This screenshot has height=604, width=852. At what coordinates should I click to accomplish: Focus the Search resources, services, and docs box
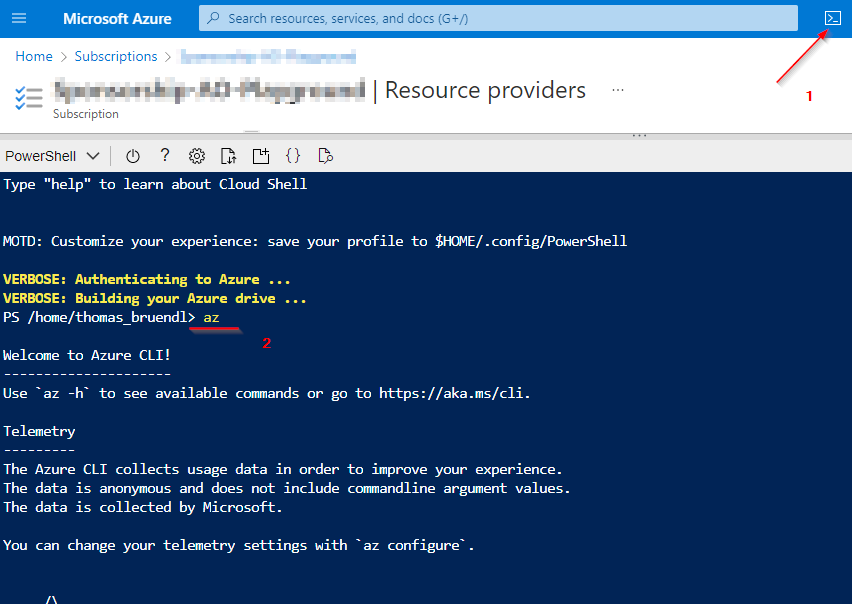click(x=498, y=18)
